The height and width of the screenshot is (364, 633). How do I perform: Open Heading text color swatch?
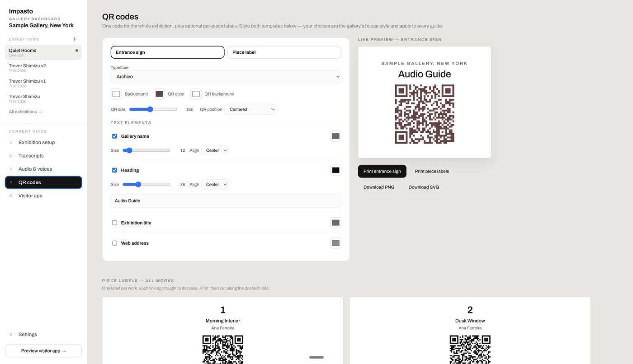click(335, 170)
